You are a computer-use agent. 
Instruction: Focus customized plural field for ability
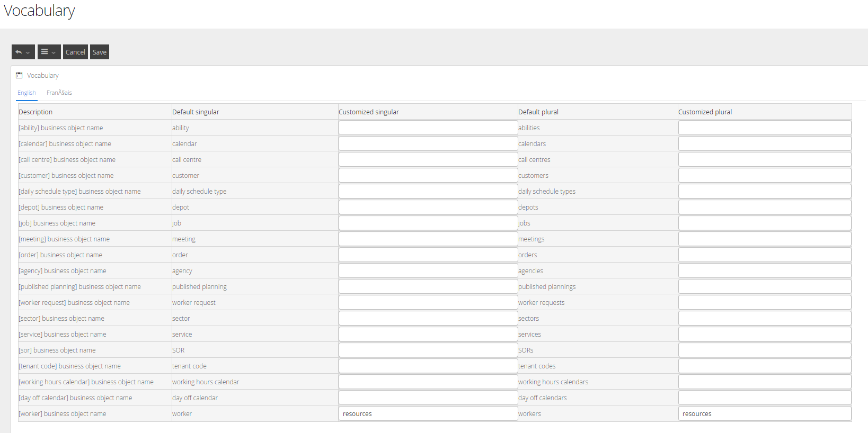coord(765,128)
